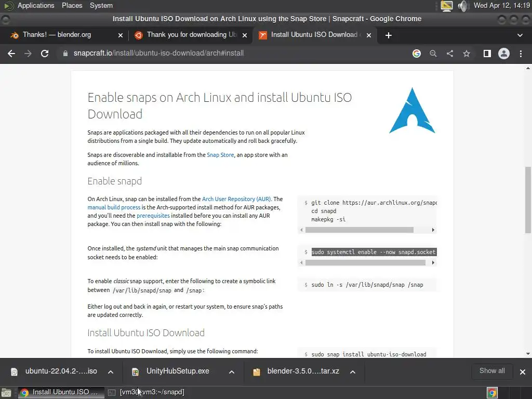Open the Places menu
532x399 pixels.
point(72,5)
